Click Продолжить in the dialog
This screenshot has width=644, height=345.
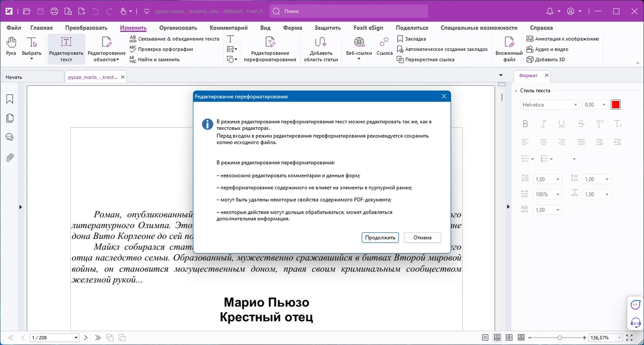click(x=380, y=238)
